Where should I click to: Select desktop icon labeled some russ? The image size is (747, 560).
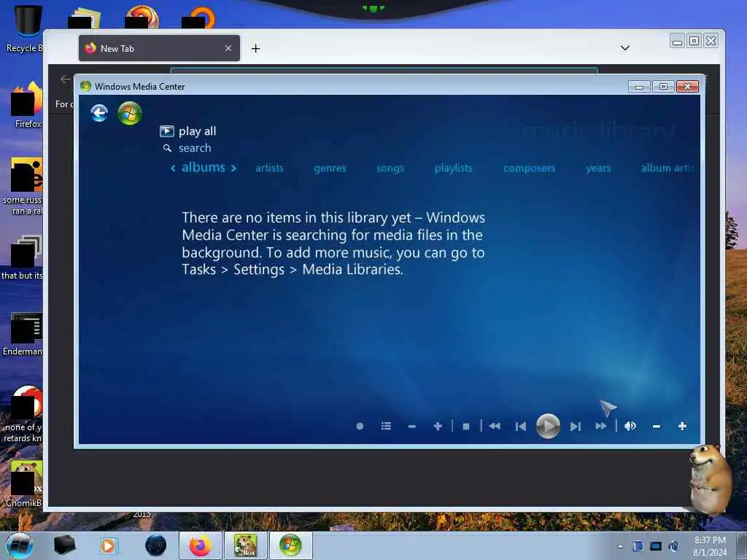coord(24,187)
